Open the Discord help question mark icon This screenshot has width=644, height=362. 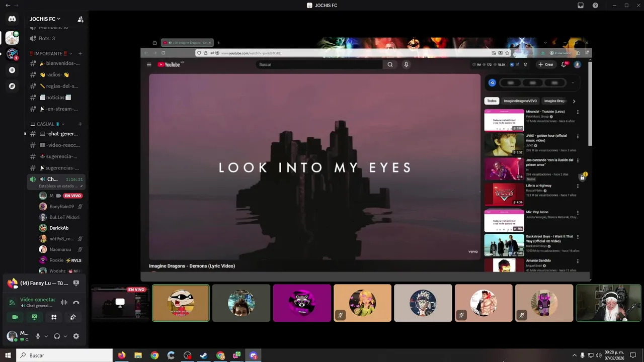[x=596, y=6]
